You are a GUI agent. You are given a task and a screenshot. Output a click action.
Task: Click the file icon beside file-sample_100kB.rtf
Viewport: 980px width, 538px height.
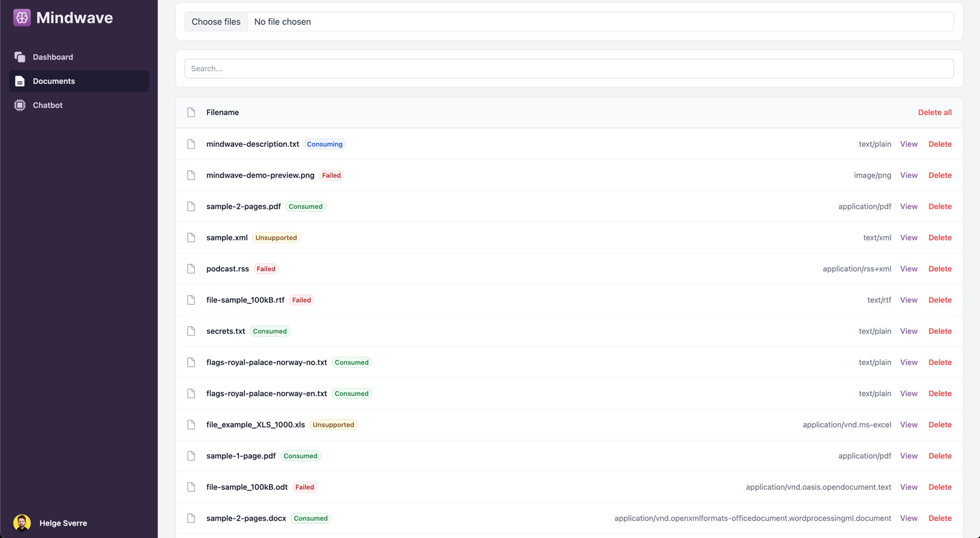[x=191, y=300]
